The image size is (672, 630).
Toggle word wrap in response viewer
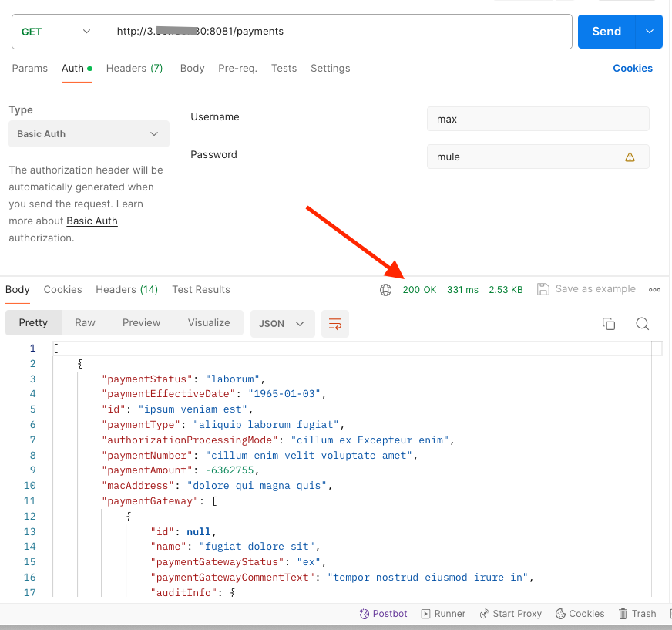[334, 324]
